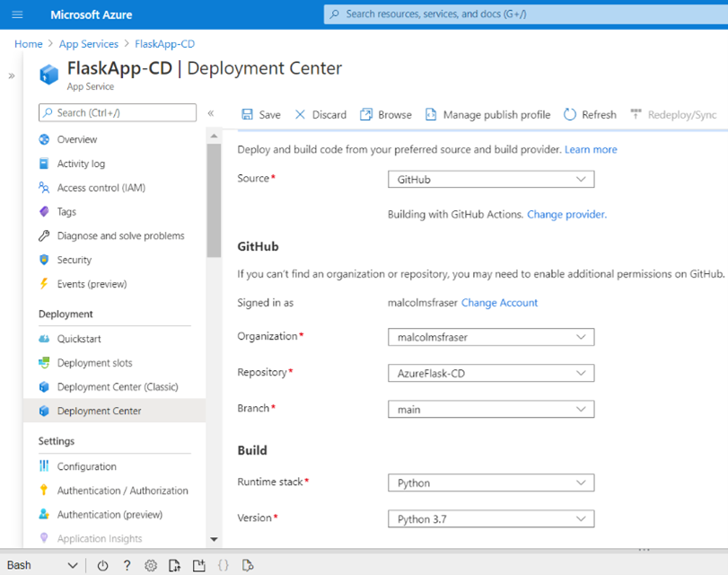Open the Cloud Shell editor braces icon
This screenshot has width=728, height=575.
224,565
